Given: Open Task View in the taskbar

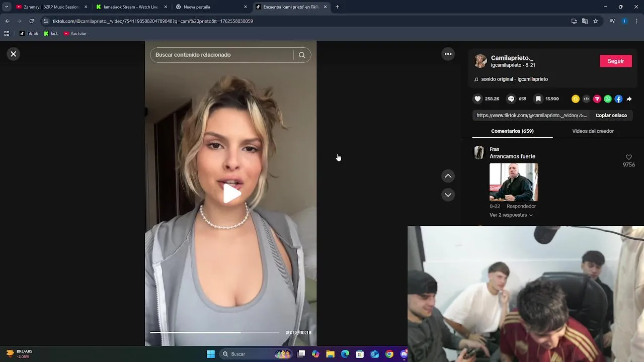Looking at the screenshot, I should (x=301, y=354).
